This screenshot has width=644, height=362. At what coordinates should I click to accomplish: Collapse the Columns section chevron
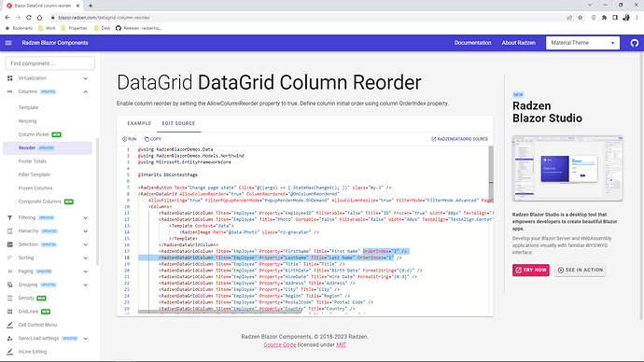[86, 91]
